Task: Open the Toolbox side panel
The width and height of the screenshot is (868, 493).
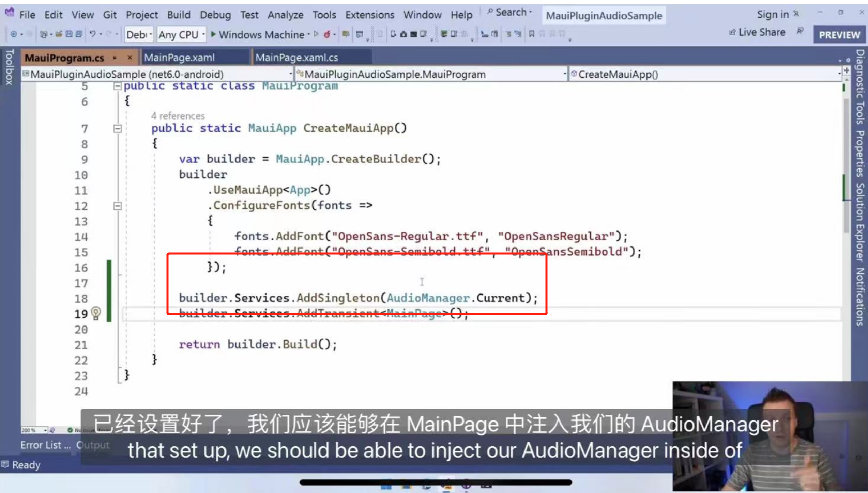Action: pos(9,67)
